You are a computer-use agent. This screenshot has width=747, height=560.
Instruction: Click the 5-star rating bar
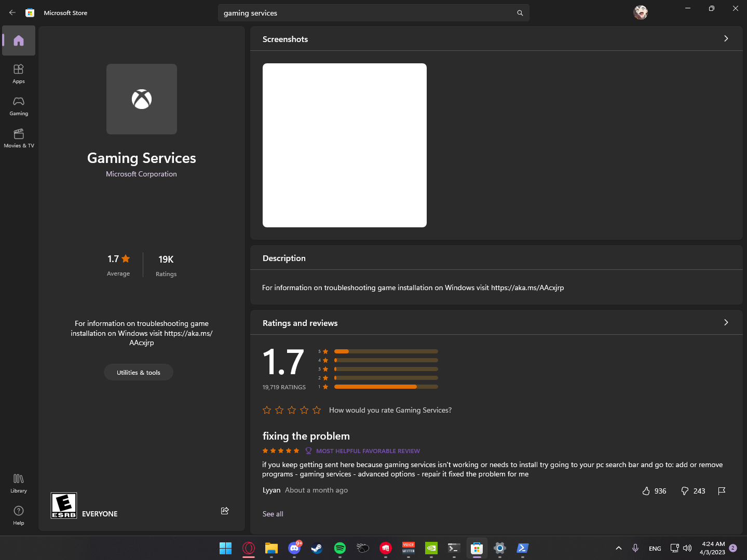(x=386, y=351)
